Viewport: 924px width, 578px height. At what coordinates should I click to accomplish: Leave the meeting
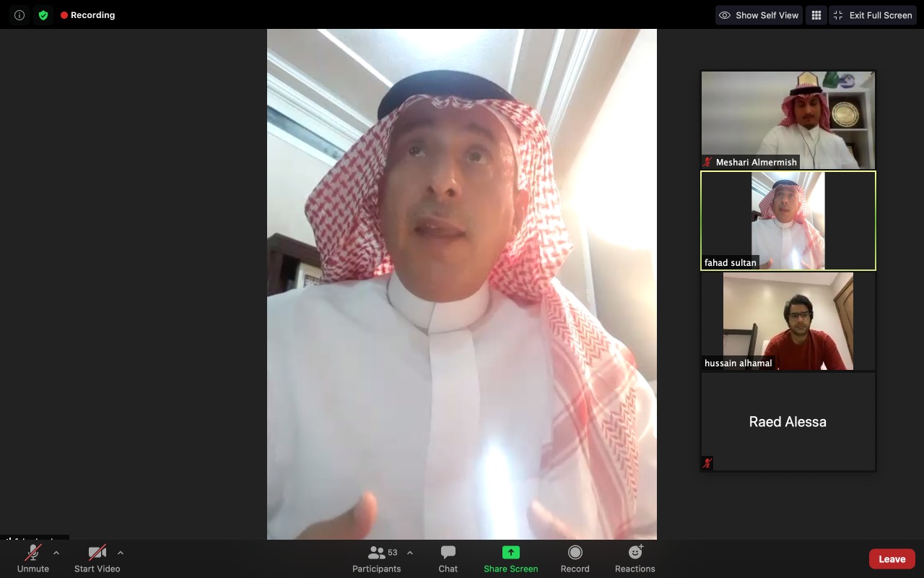coord(892,558)
